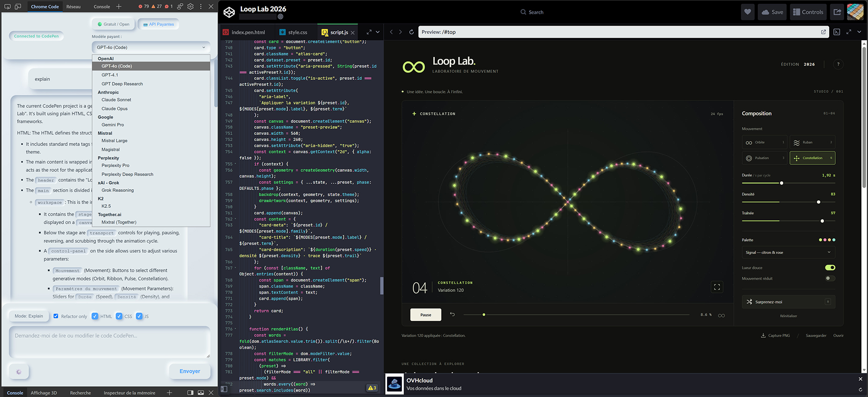Click the warning badge showing 3
The width and height of the screenshot is (868, 397).
[372, 388]
